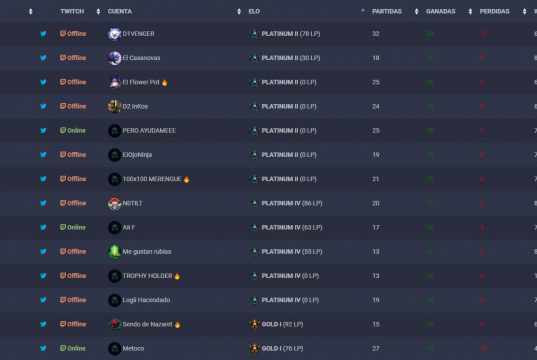Click PLATINUM II (78 LP) elo cell
This screenshot has width=537, height=360.
(x=291, y=34)
